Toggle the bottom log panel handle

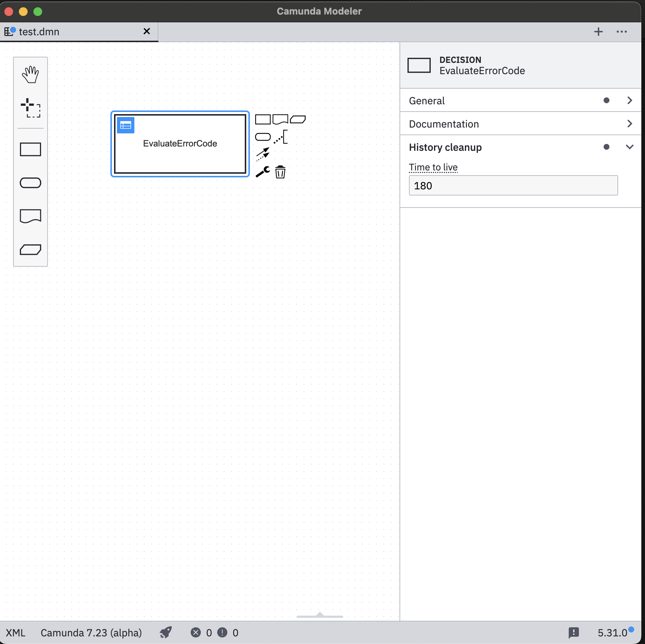click(320, 615)
